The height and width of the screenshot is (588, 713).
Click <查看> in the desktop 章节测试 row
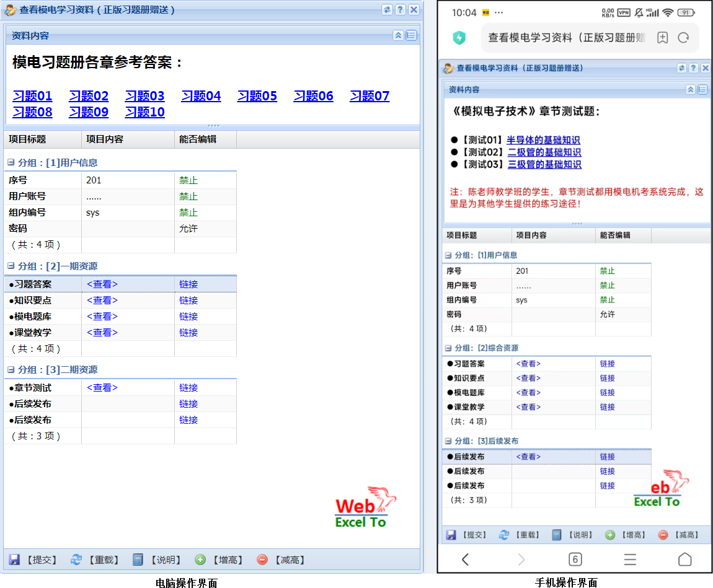pyautogui.click(x=102, y=388)
